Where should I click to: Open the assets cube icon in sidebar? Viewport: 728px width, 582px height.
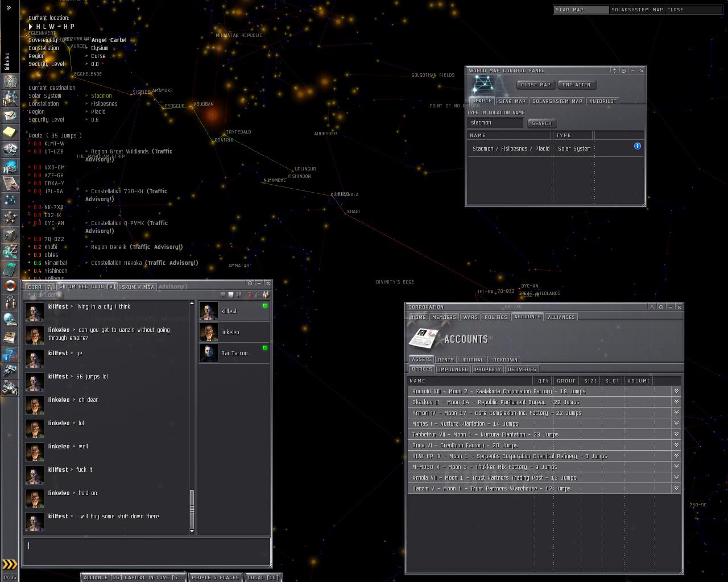pyautogui.click(x=10, y=234)
